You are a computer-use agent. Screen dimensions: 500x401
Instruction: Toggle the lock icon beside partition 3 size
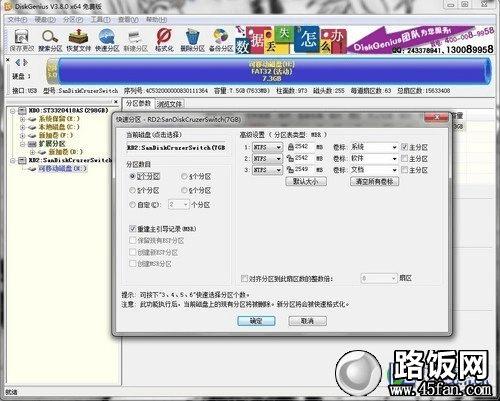tap(291, 170)
